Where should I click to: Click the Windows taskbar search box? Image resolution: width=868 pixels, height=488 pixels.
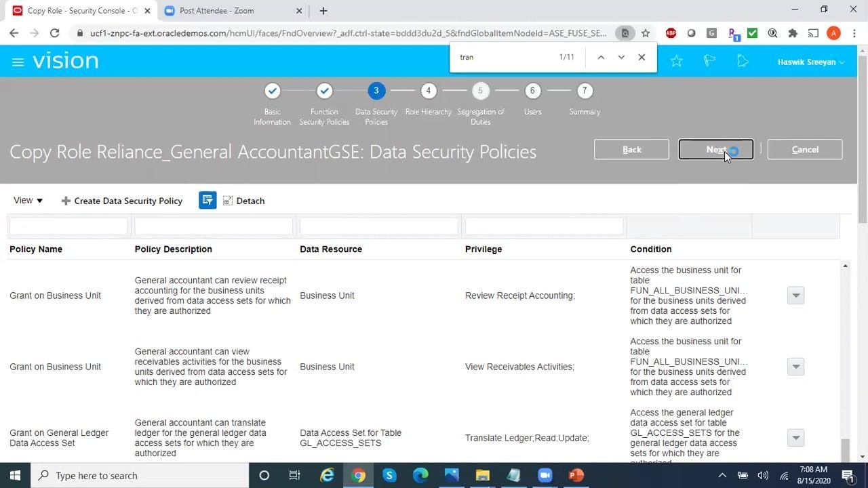(x=139, y=475)
